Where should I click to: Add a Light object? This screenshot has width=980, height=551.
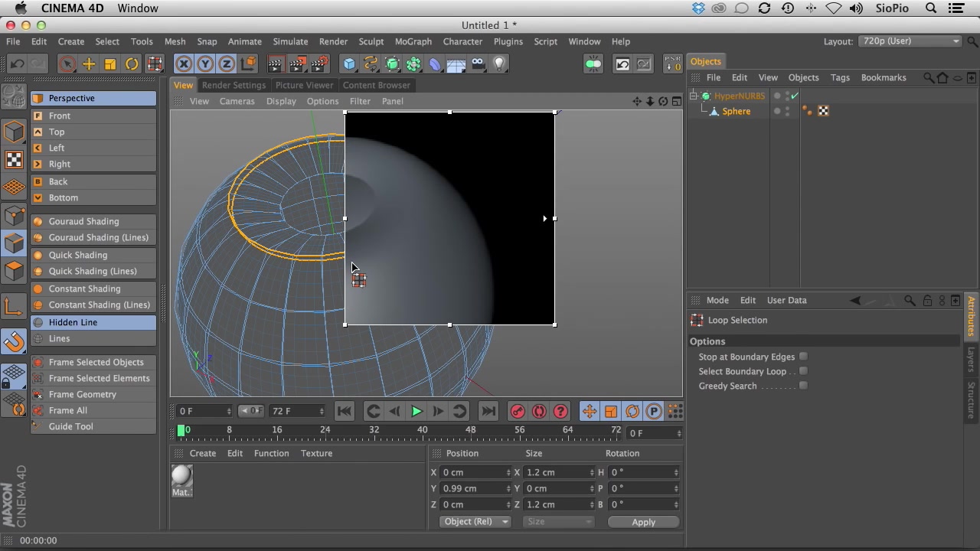(x=500, y=64)
